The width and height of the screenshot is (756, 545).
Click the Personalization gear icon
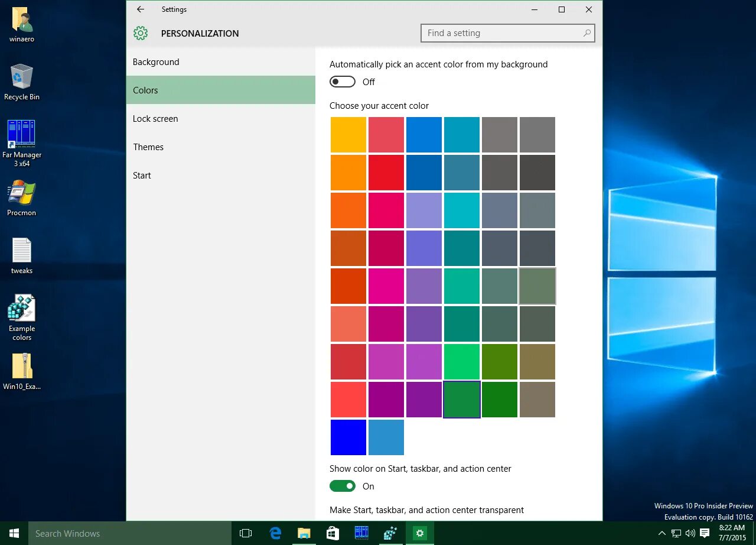pyautogui.click(x=141, y=33)
